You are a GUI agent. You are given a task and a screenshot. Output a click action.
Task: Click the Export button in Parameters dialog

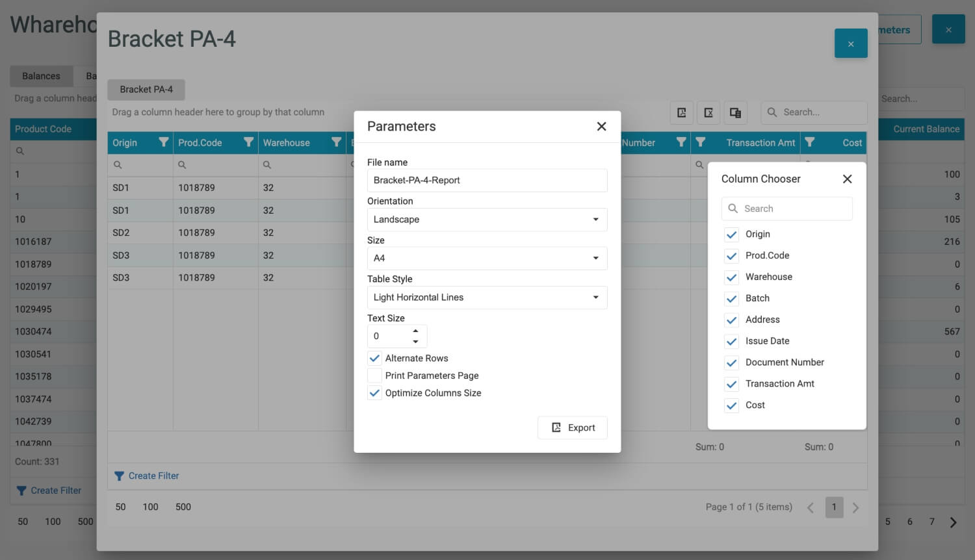572,427
